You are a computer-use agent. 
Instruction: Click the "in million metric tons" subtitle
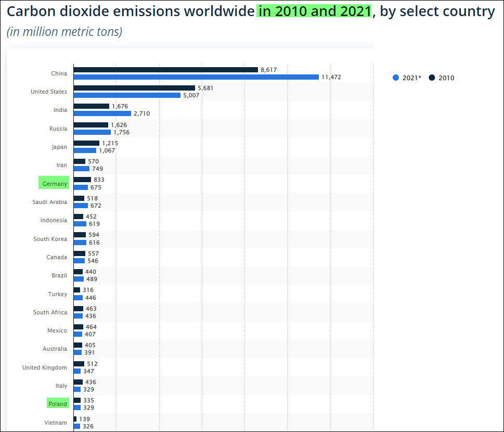click(64, 32)
